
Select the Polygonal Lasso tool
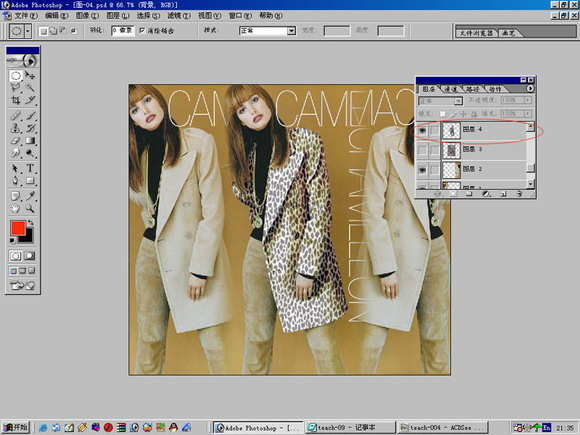16,88
